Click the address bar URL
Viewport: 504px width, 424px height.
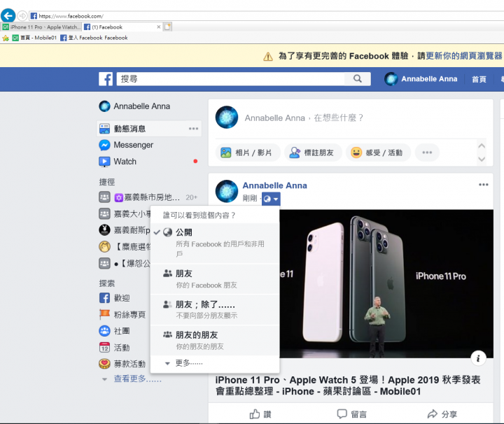[71, 15]
